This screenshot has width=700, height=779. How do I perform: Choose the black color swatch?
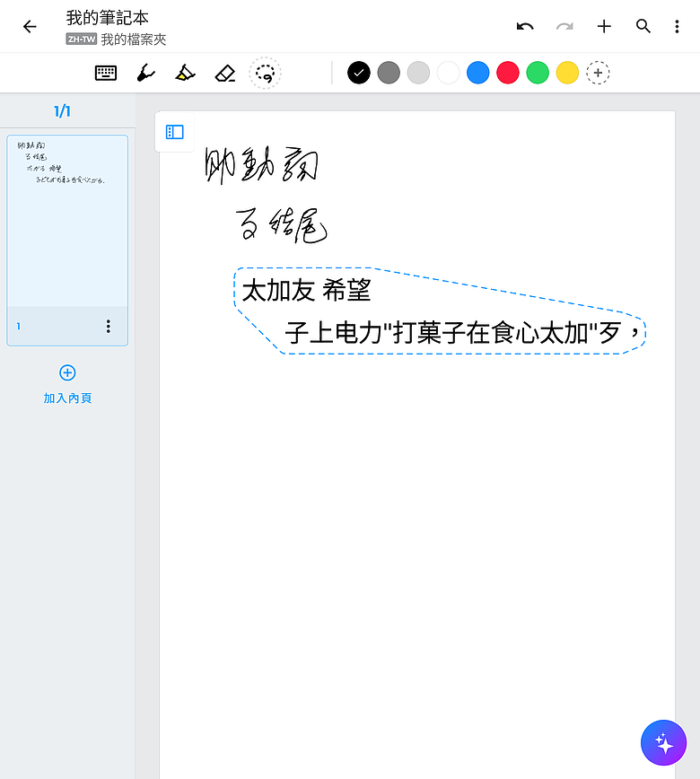(359, 73)
